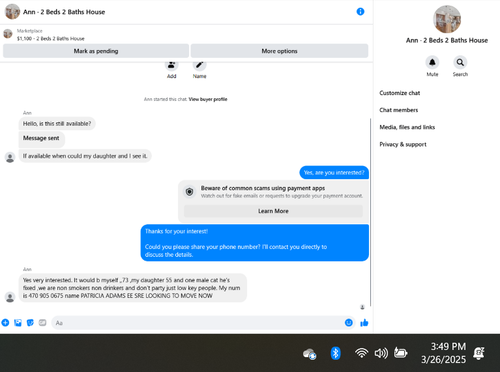This screenshot has width=500, height=372.
Task: Click the 'Yes, are you interested?' bubble
Action: point(334,173)
